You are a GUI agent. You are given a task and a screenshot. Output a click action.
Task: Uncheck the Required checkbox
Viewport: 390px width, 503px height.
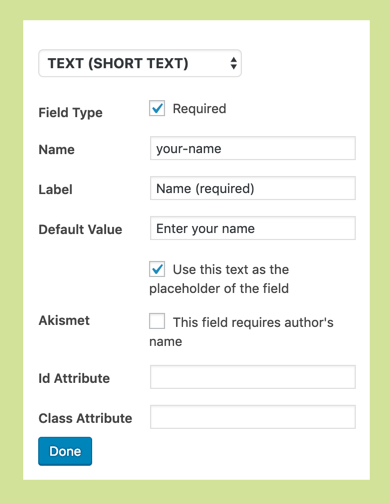click(x=157, y=108)
